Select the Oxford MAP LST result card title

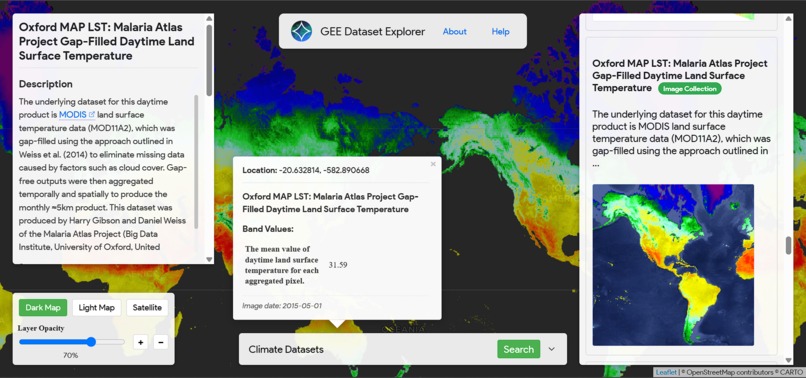pos(680,76)
